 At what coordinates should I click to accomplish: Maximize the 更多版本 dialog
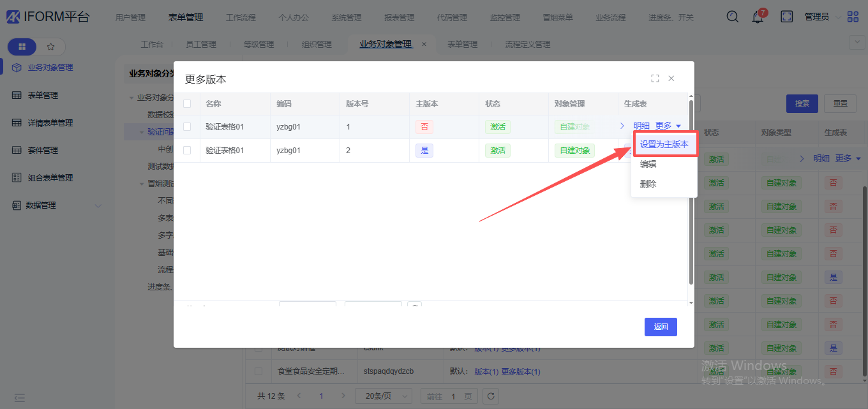tap(655, 78)
